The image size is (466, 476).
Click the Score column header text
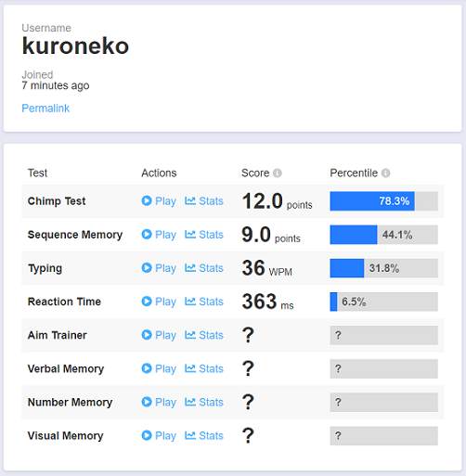pos(255,173)
